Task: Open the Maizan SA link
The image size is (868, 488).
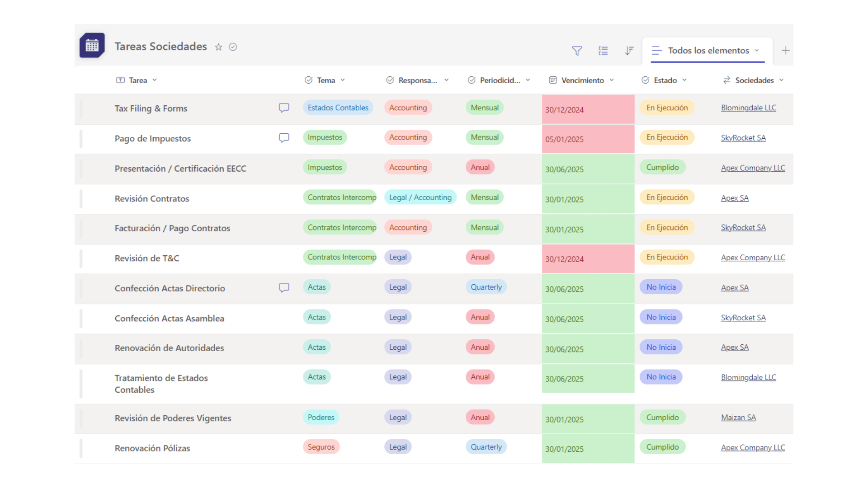Action: coord(738,418)
